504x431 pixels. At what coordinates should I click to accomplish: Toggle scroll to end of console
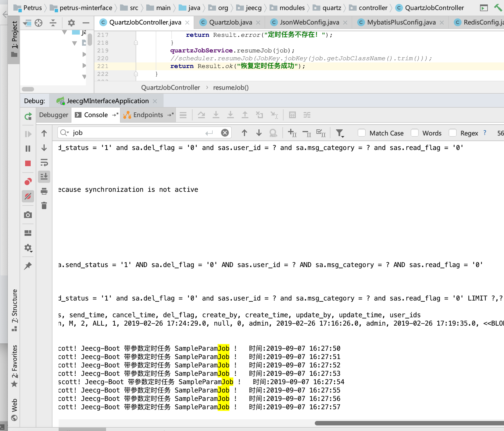tap(44, 177)
